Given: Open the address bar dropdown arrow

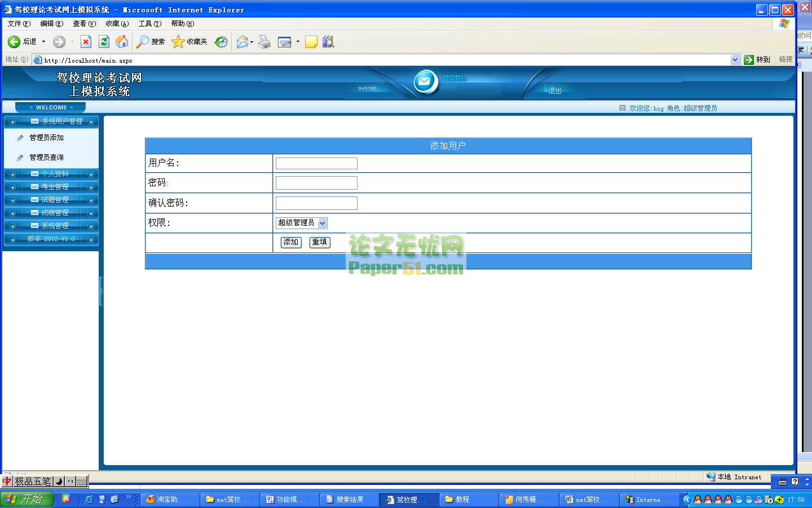Looking at the screenshot, I should (735, 60).
